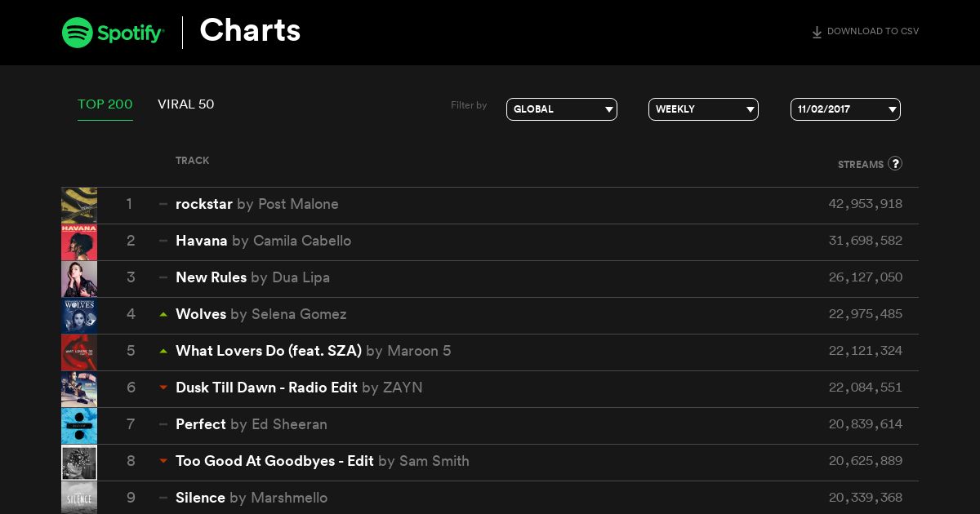The image size is (980, 514).
Task: Click the green up arrow next to Wolves
Action: coord(163,314)
